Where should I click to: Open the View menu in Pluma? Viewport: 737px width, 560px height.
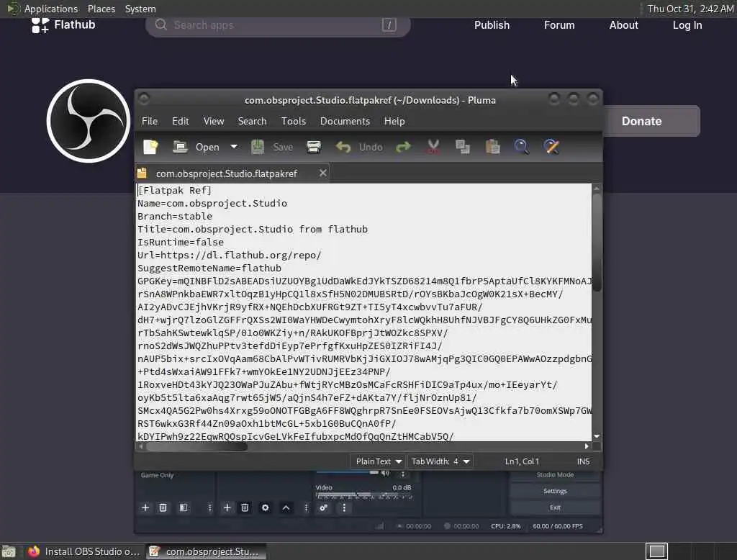click(x=213, y=122)
